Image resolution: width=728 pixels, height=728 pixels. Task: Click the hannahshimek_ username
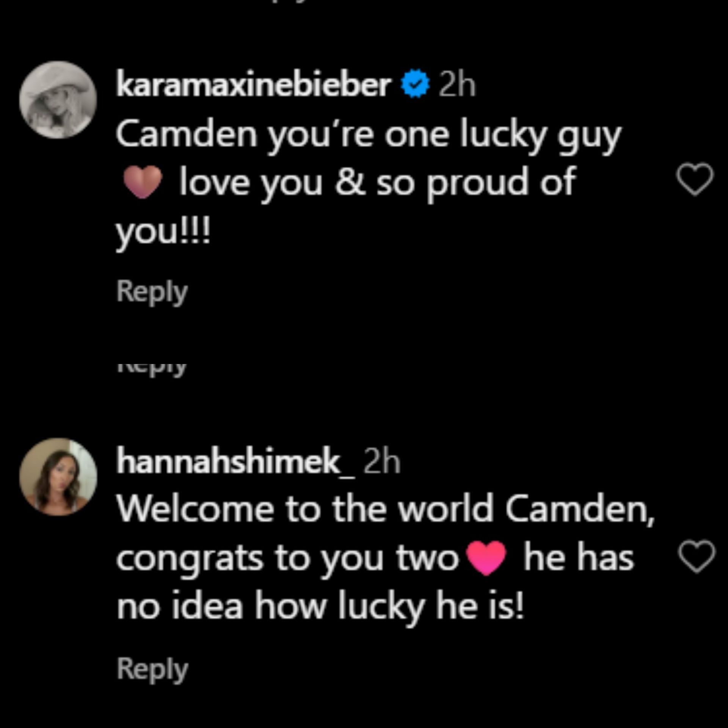(235, 462)
